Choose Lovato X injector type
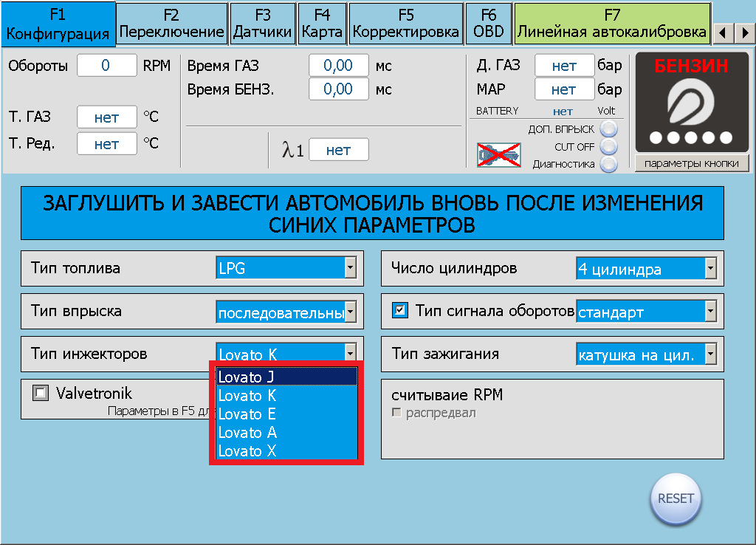The width and height of the screenshot is (756, 545). [287, 451]
